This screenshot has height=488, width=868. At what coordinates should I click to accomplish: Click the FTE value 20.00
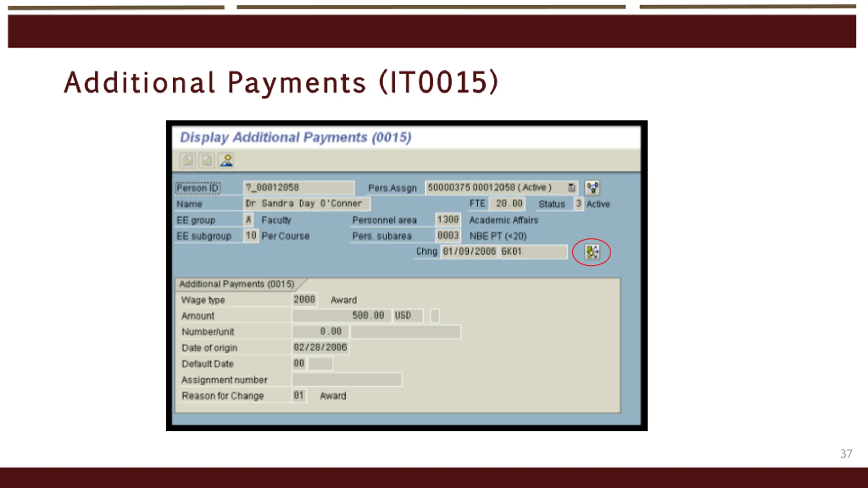[x=508, y=204]
